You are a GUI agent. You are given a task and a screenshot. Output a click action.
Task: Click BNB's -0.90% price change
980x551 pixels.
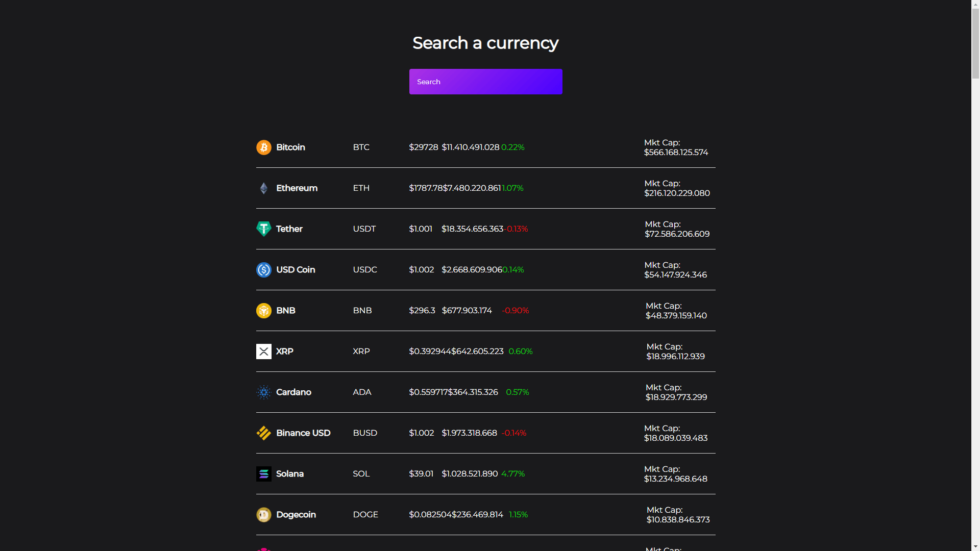(515, 311)
